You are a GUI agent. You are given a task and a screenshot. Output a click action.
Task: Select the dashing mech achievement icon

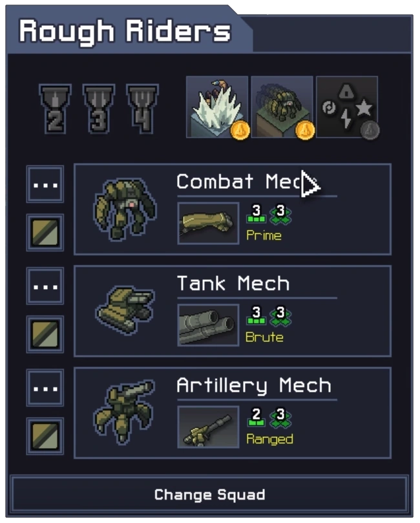coord(282,107)
